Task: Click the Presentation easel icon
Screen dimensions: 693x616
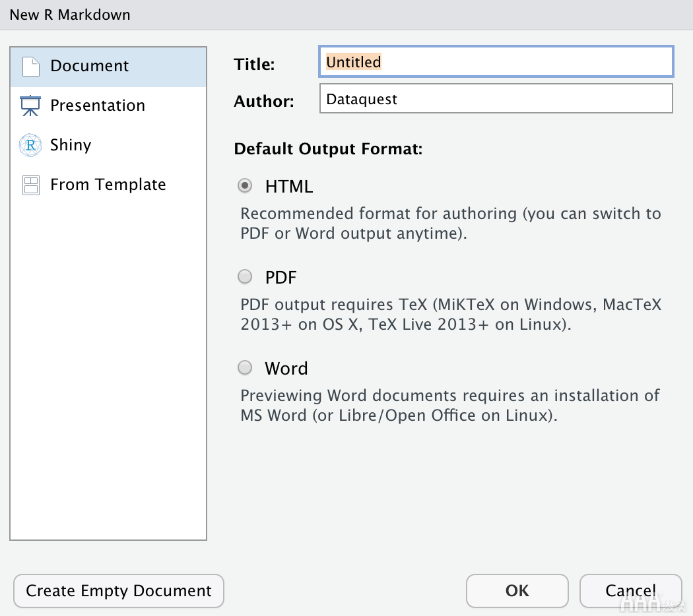Action: coord(30,106)
